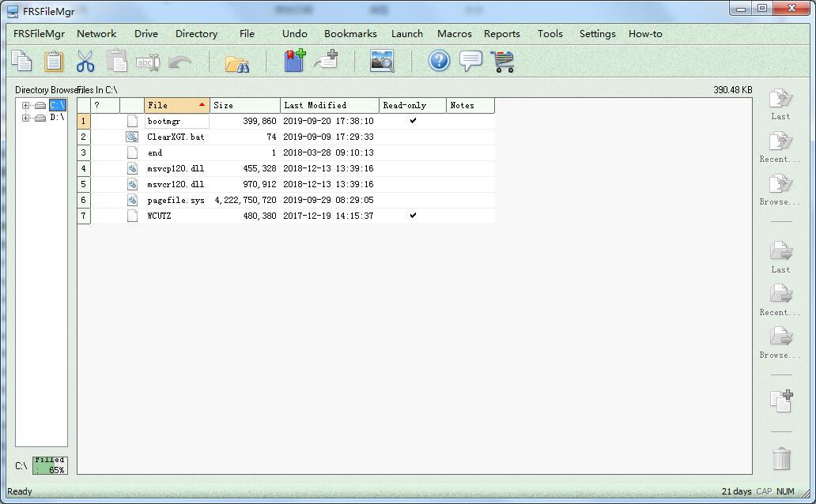Viewport: 816px width, 504px height.
Task: Click the 21 days status bar text
Action: click(x=736, y=491)
